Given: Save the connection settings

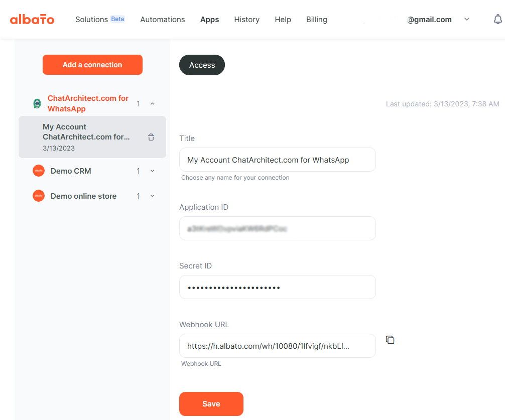Looking at the screenshot, I should (211, 404).
